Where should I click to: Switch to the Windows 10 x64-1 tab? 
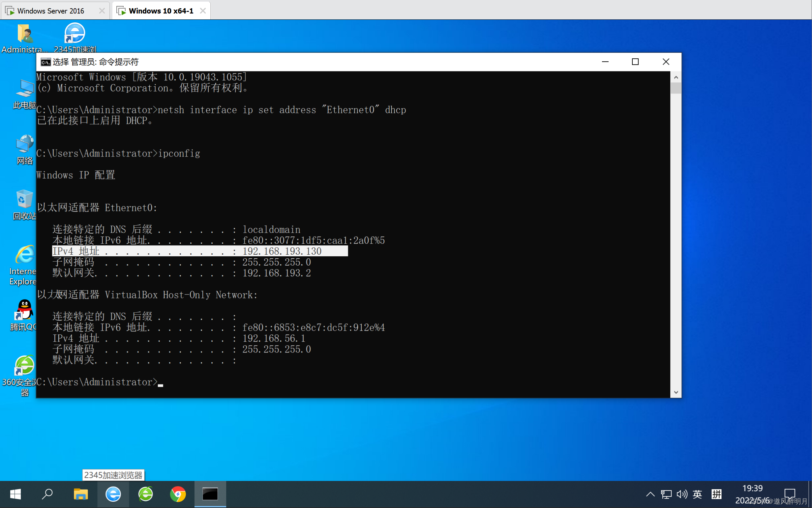[x=161, y=11]
